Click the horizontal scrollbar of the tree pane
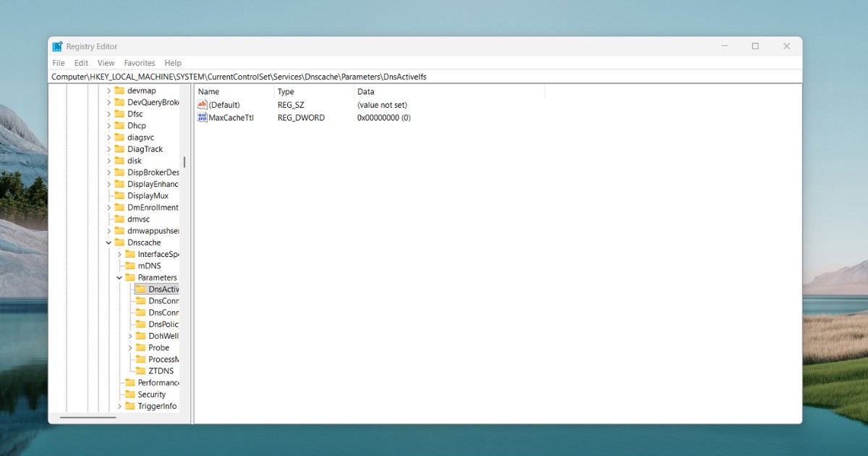Image resolution: width=868 pixels, height=456 pixels. click(87, 417)
